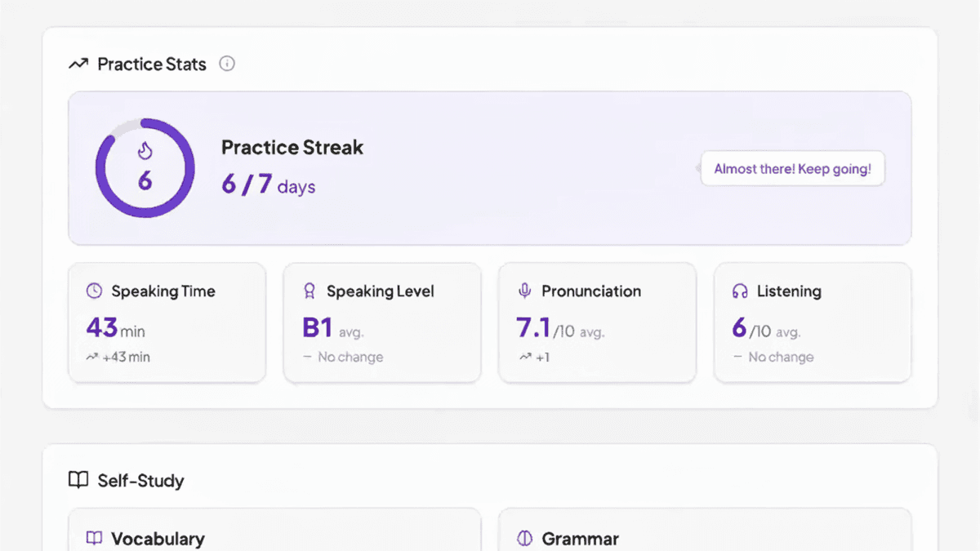Viewport: 980px width, 551px height.
Task: Open the Practice Streak banner
Action: coord(490,168)
